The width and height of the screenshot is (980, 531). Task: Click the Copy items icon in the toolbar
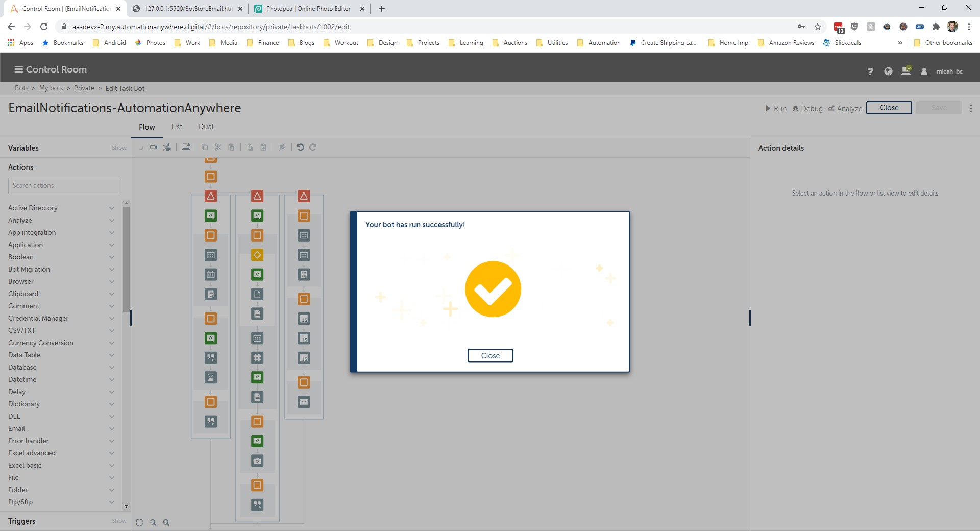pyautogui.click(x=205, y=147)
